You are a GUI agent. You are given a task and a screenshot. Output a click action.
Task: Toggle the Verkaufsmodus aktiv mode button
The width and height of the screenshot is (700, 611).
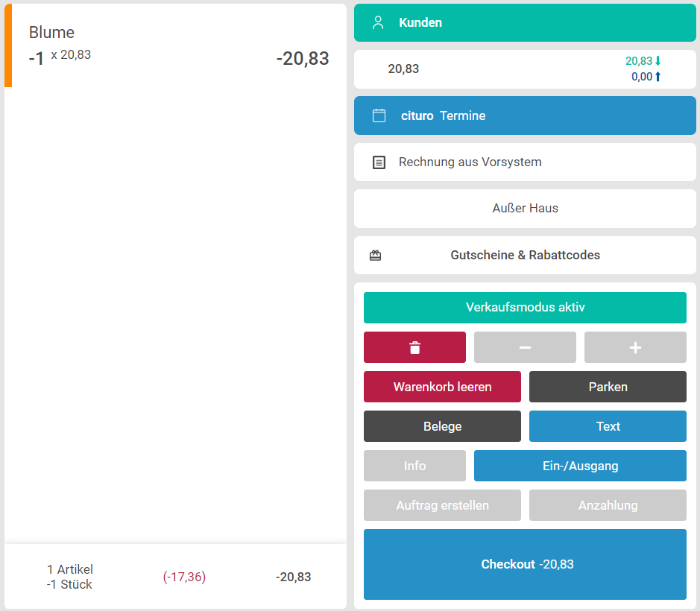click(x=525, y=308)
